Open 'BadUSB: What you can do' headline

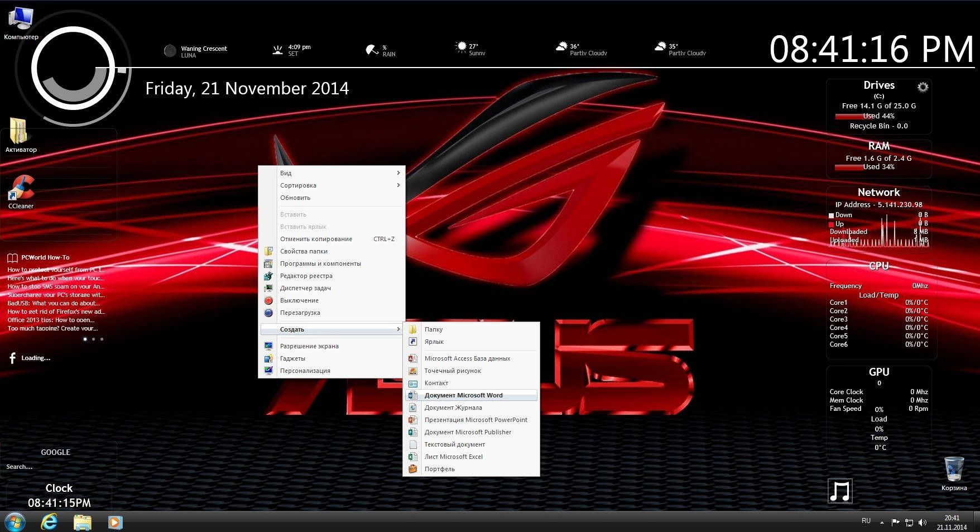tap(53, 303)
